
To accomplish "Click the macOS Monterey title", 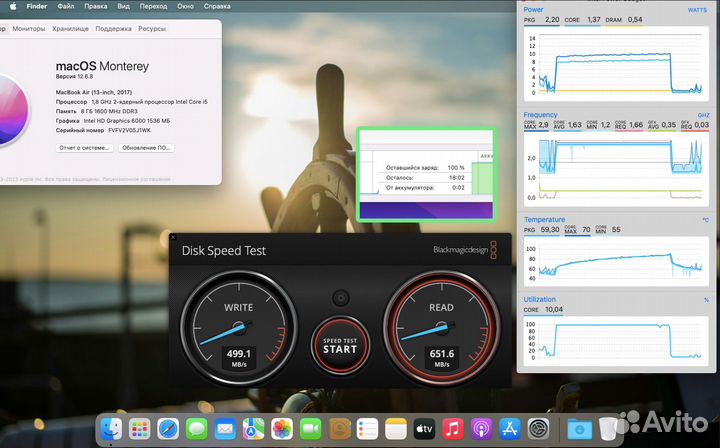I will (102, 66).
